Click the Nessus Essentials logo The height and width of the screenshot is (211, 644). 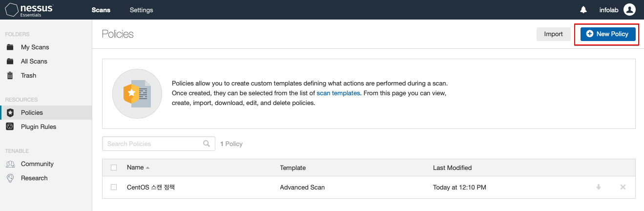tap(29, 10)
